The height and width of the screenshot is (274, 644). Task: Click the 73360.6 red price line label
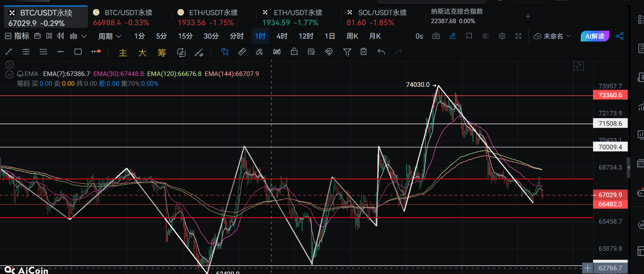(610, 95)
